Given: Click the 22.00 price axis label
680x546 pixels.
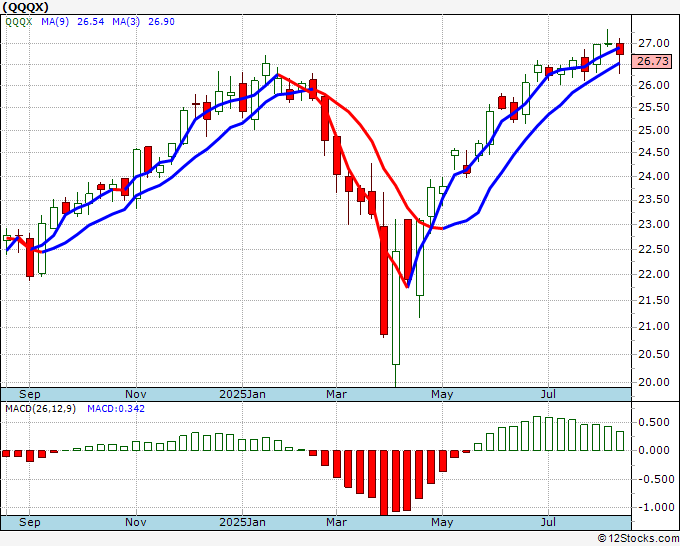Looking at the screenshot, I should point(654,275).
